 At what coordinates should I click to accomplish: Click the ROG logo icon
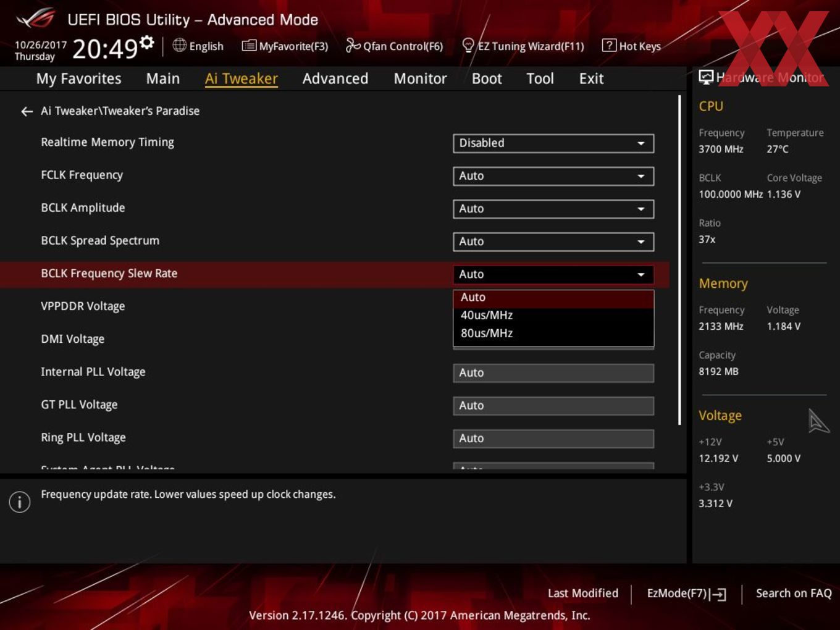click(36, 18)
